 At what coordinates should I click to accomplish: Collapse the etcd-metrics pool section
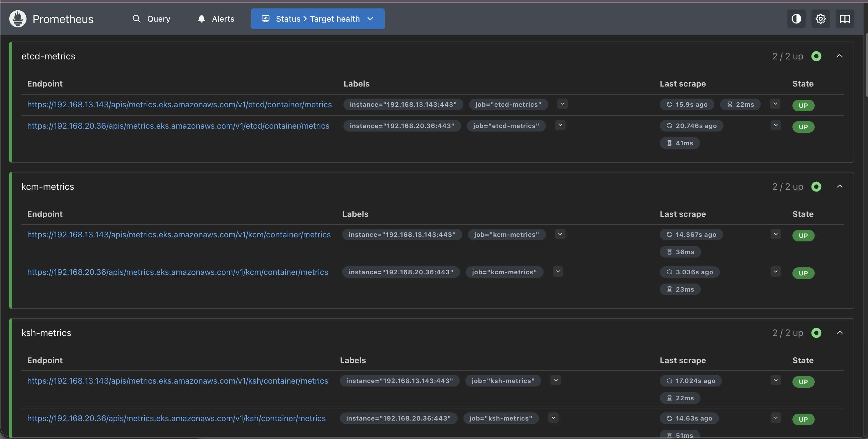[x=840, y=56]
